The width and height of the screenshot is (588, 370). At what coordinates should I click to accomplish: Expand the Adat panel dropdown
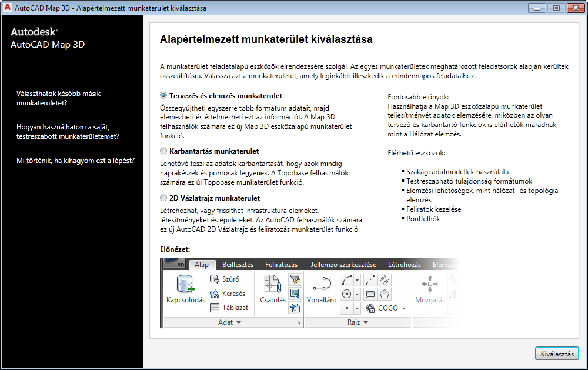tap(229, 322)
